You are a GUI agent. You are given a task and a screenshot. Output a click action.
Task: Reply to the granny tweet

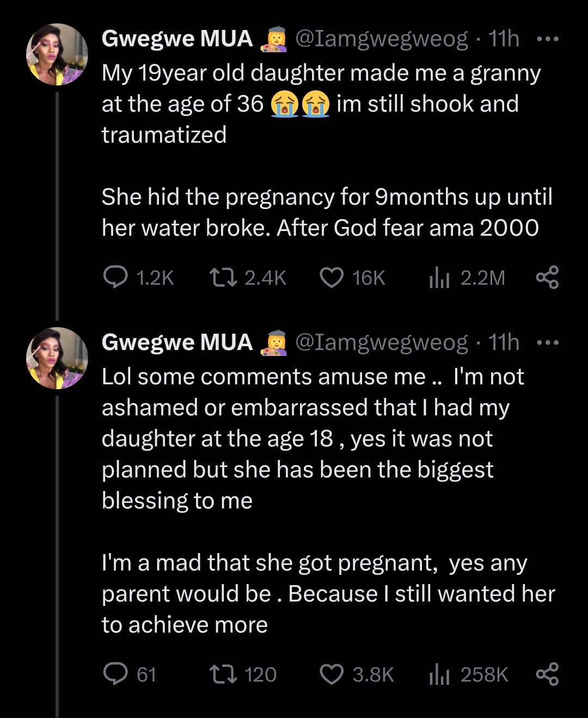tap(115, 278)
